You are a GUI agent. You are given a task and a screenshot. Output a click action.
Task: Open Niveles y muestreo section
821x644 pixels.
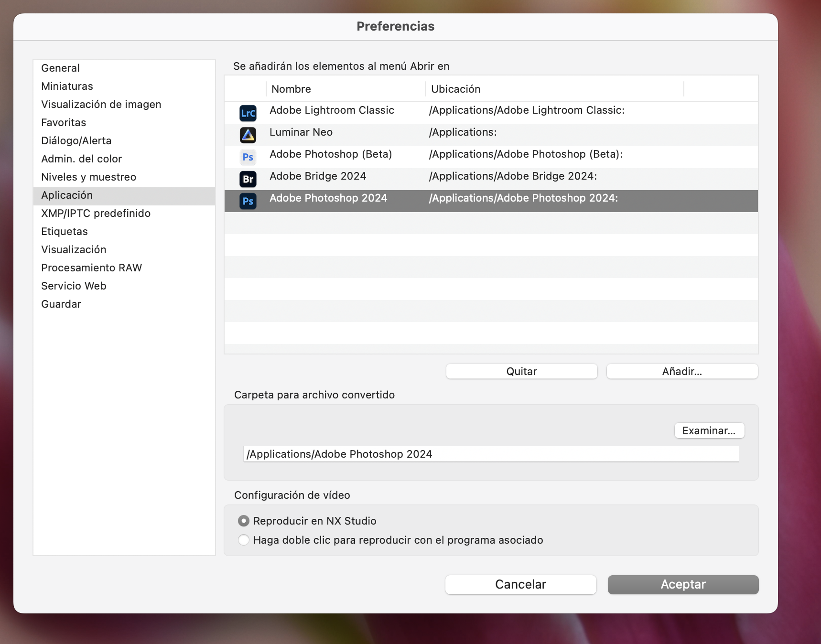[x=124, y=177]
